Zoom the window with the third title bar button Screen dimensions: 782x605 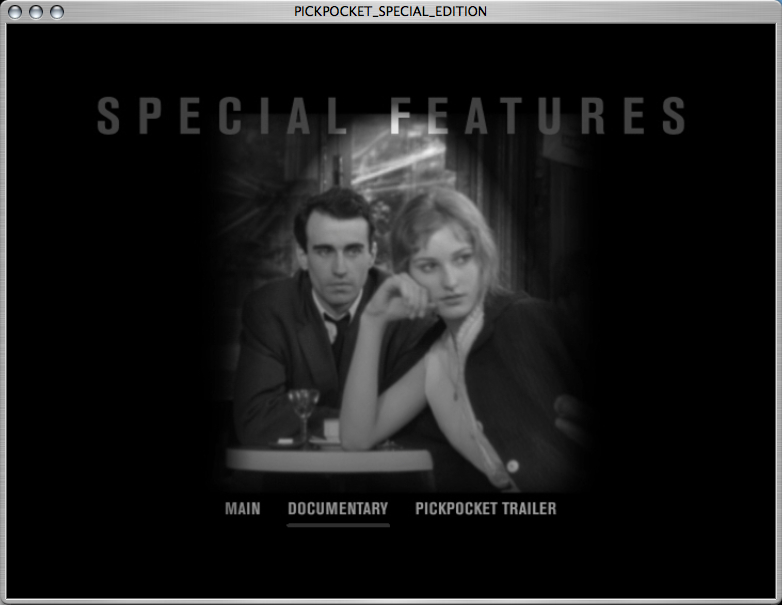(x=57, y=11)
